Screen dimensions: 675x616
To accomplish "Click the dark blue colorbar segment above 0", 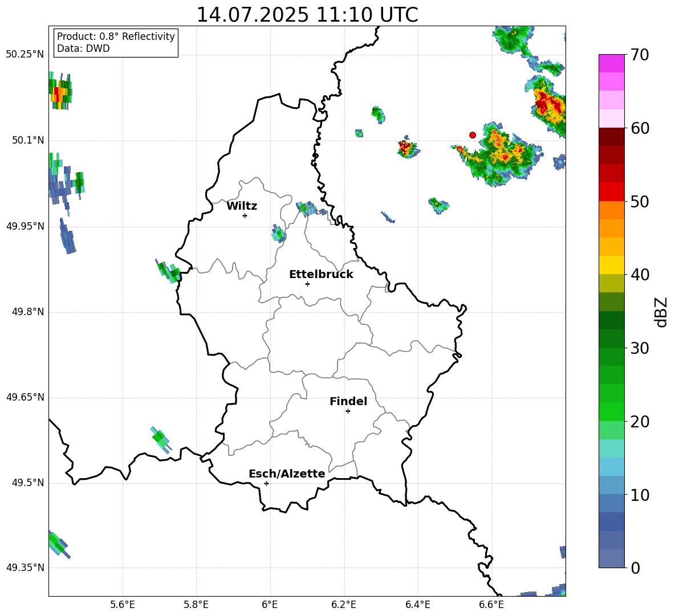I will (611, 522).
